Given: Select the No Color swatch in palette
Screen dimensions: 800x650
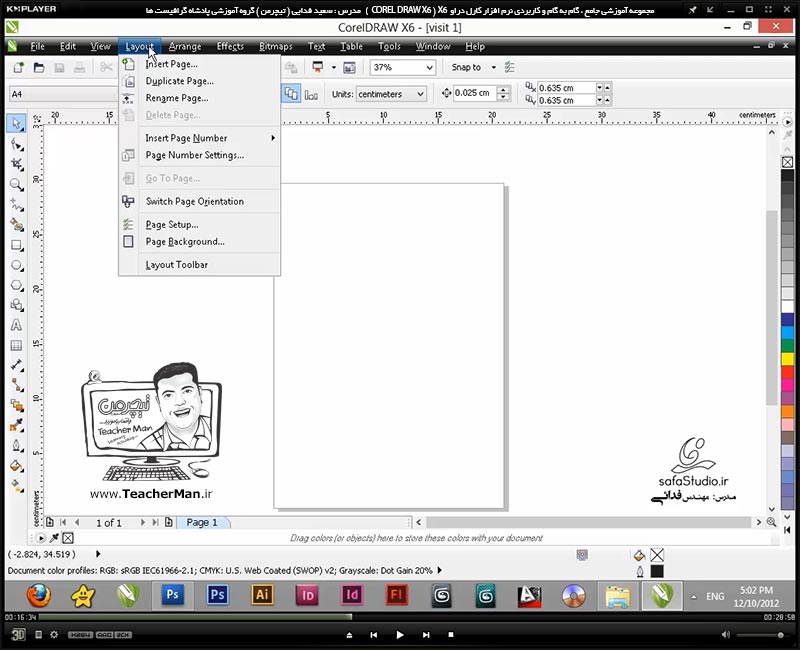Looking at the screenshot, I should point(787,162).
